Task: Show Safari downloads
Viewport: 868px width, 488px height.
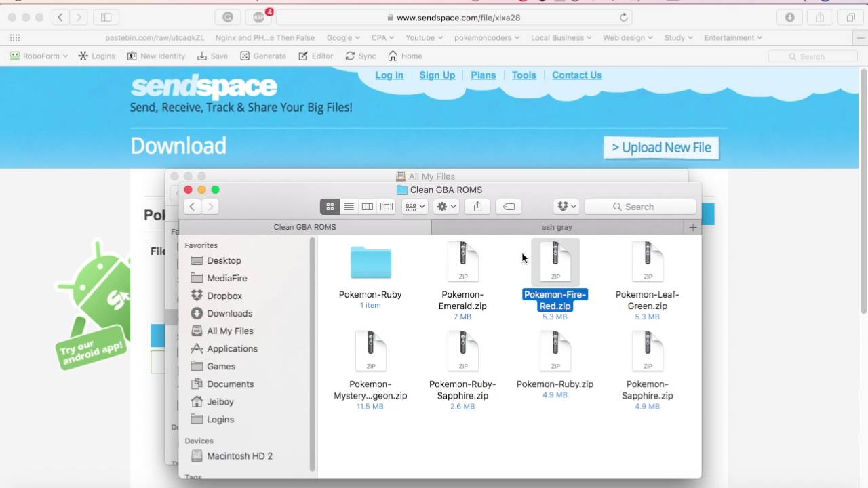Action: pos(790,18)
